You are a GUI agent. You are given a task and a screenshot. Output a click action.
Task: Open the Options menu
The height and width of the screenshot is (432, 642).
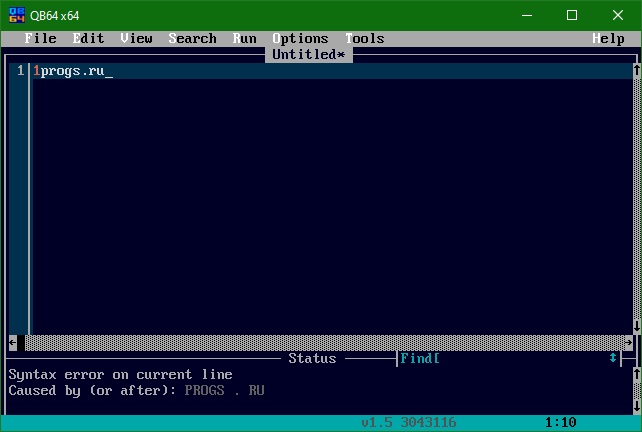click(x=301, y=38)
